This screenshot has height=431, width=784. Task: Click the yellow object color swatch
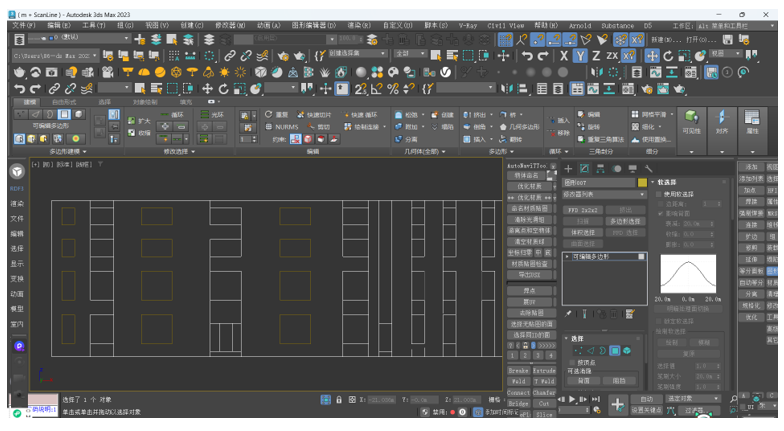(x=642, y=183)
